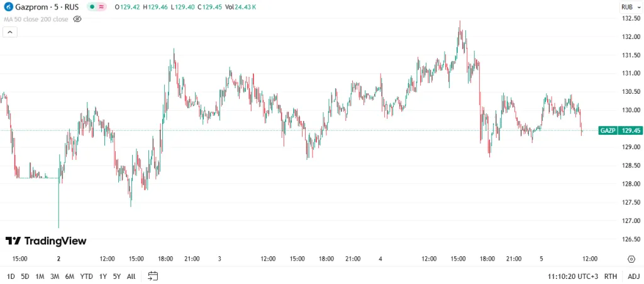644x284 pixels.
Task: Select the 1D time range
Action: pos(11,276)
